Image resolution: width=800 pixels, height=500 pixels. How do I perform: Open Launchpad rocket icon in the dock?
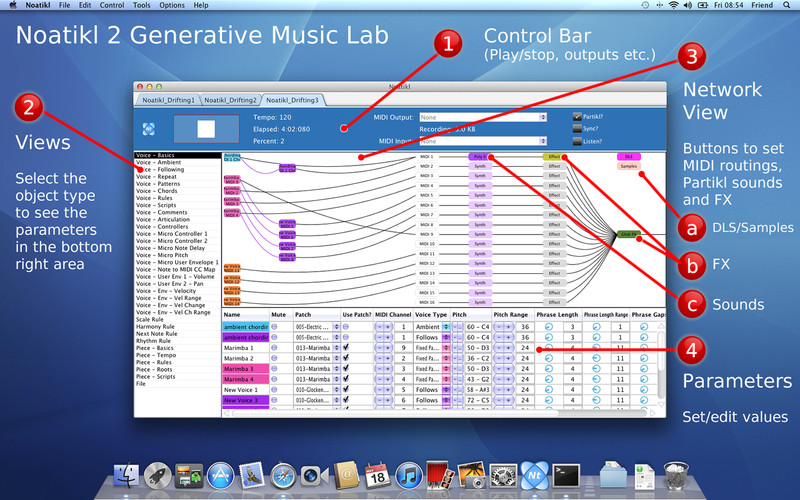pos(157,476)
